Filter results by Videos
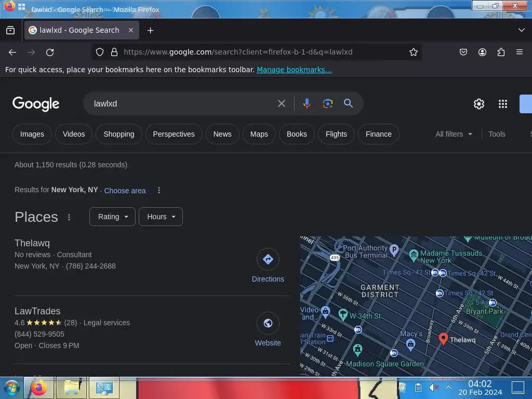This screenshot has height=399, width=532. coord(74,134)
